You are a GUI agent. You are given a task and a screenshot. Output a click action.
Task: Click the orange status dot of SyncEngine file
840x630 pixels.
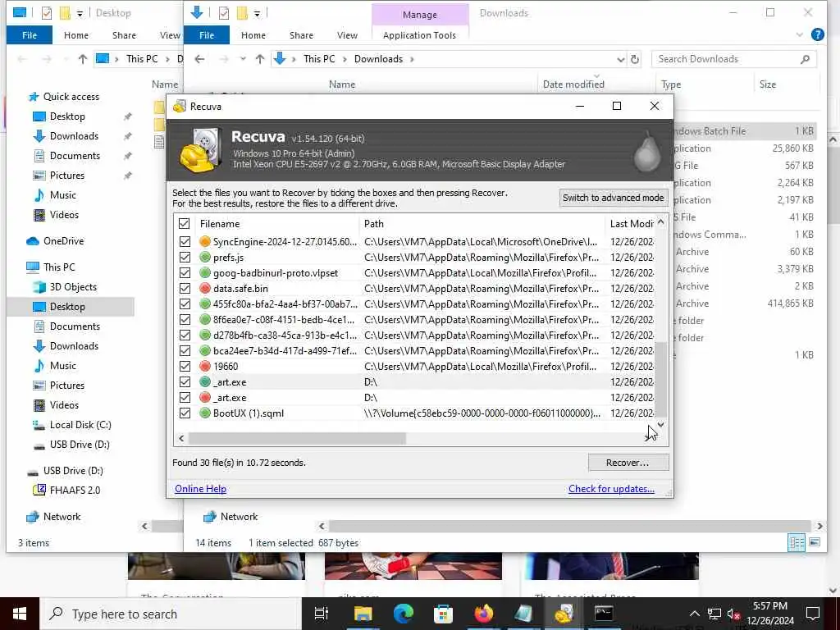(204, 242)
